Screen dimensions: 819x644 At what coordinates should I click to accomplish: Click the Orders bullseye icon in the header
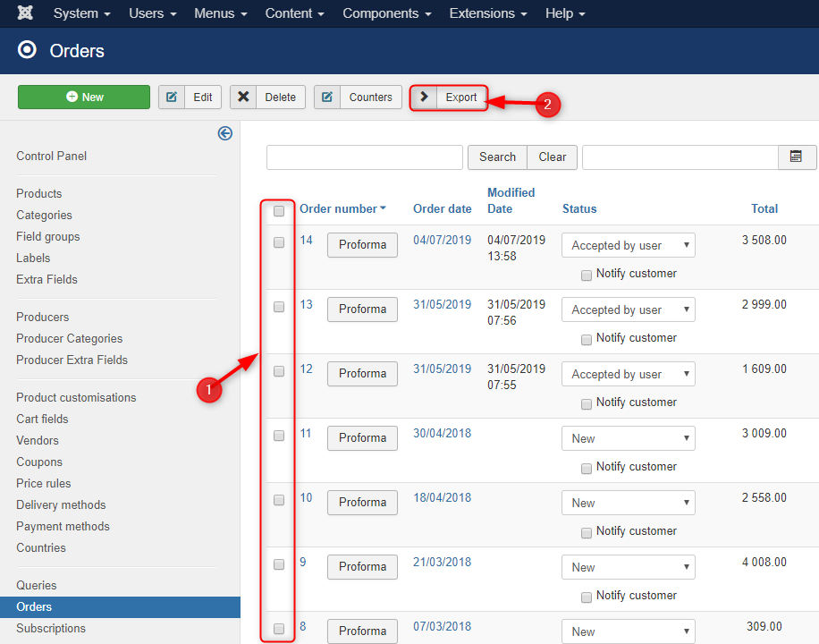click(x=26, y=51)
